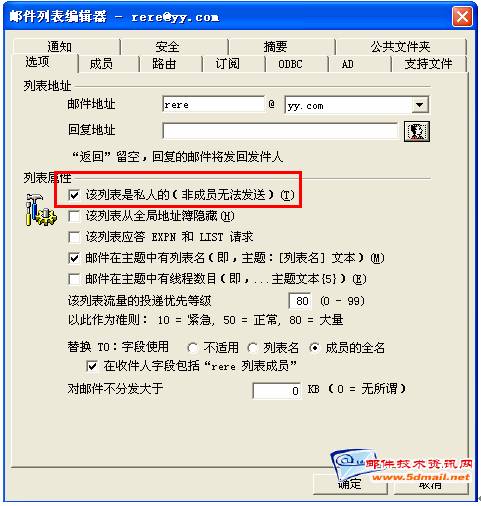Click the 确定 button
The width and height of the screenshot is (481, 506).
click(350, 484)
